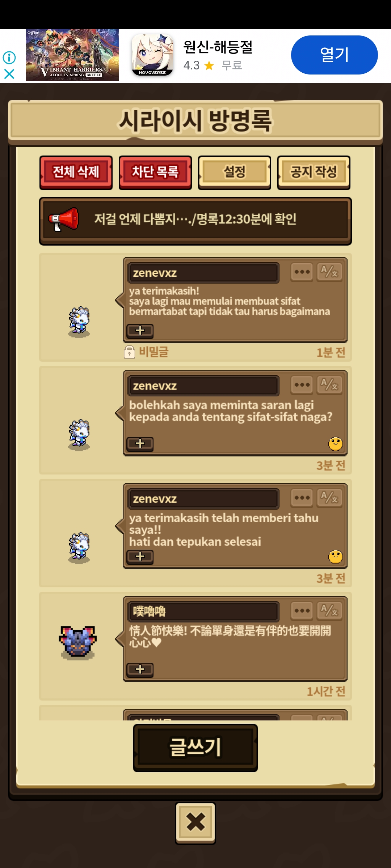Click the megaphone notice icon

click(x=64, y=219)
